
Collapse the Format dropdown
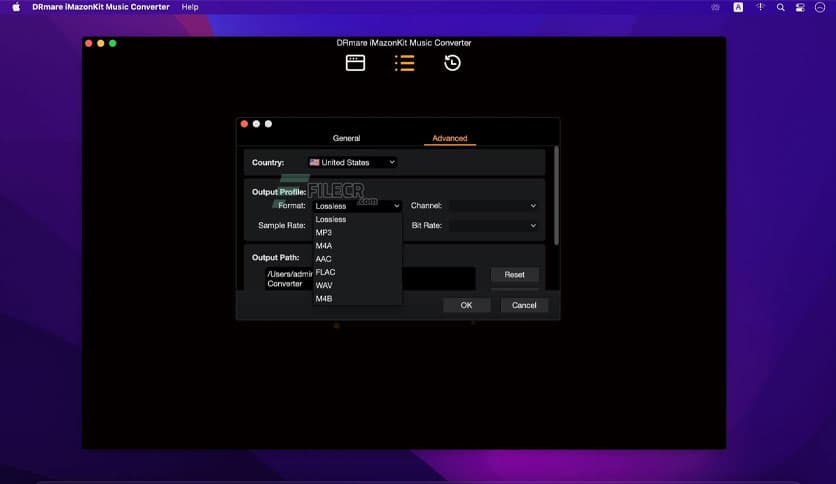pos(357,206)
